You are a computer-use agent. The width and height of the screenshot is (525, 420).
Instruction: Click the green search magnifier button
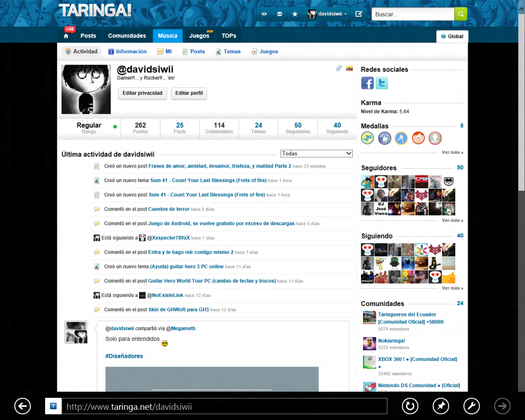(461, 14)
